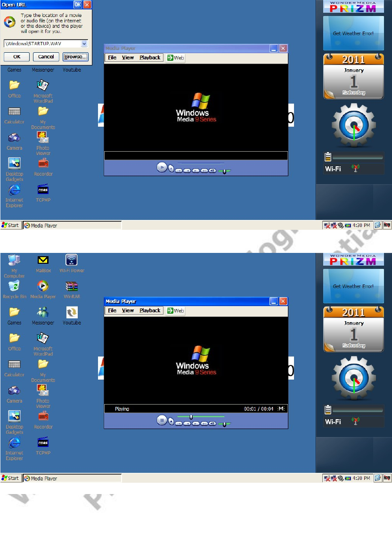Launch the Media Player desktop shortcut
The image size is (392, 535).
click(x=43, y=290)
